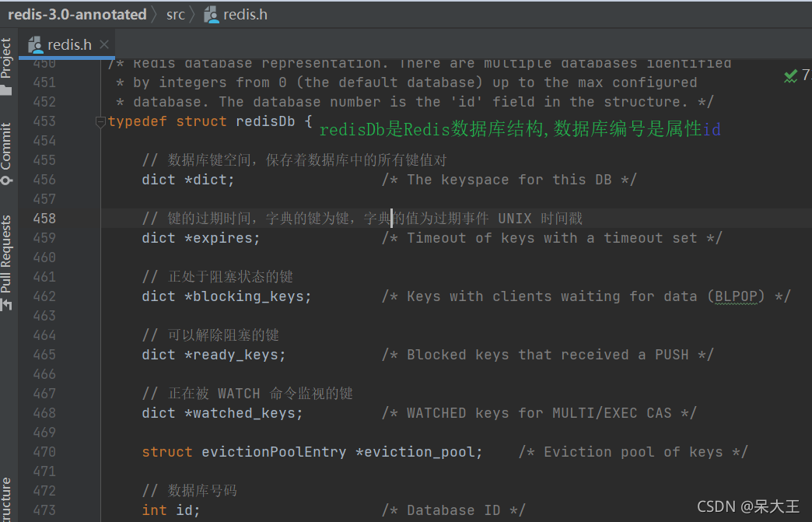Image resolution: width=812 pixels, height=522 pixels.
Task: Open the Structure tool window
Action: [6, 499]
